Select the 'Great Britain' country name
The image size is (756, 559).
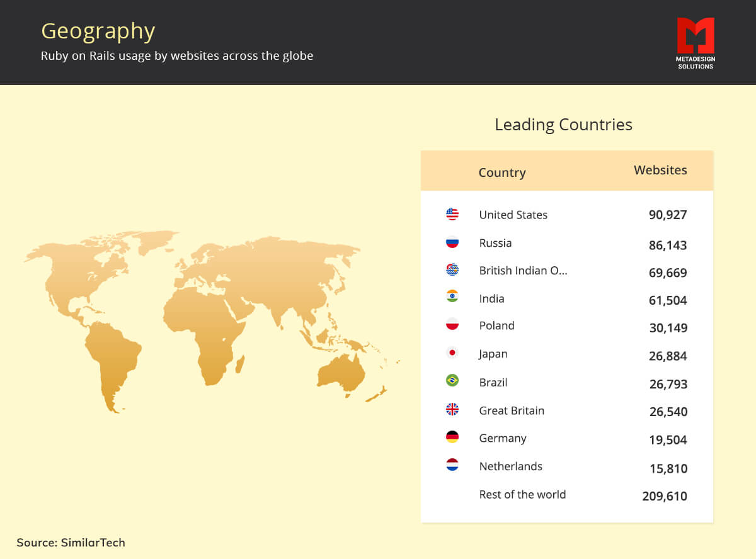click(512, 410)
